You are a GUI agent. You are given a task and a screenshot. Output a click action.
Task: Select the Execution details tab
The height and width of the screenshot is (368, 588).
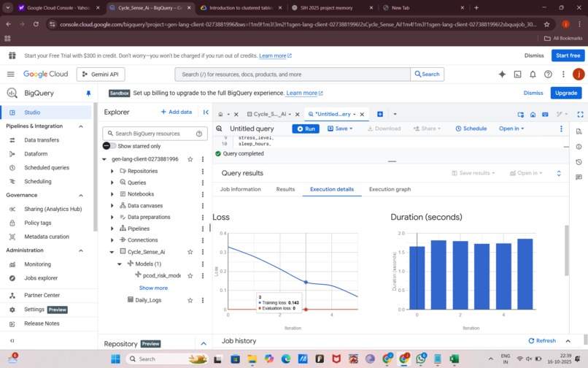[x=332, y=189]
